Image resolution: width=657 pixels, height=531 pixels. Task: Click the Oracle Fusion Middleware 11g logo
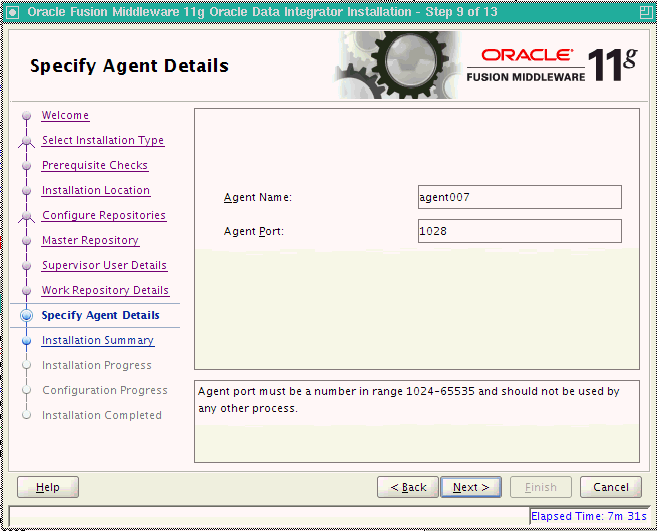pyautogui.click(x=552, y=65)
